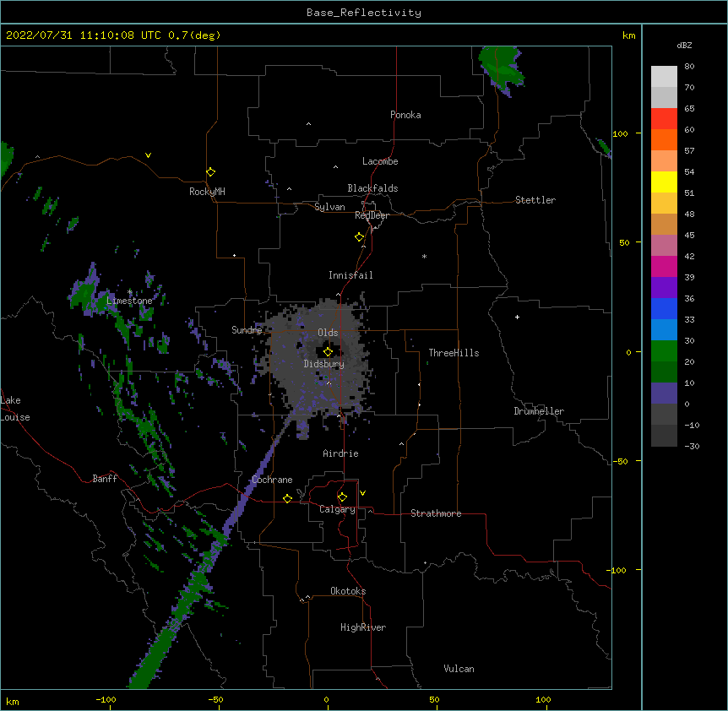Pick the orange 57-60 dBZ legend swatch
The width and height of the screenshot is (728, 711).
pyautogui.click(x=664, y=139)
